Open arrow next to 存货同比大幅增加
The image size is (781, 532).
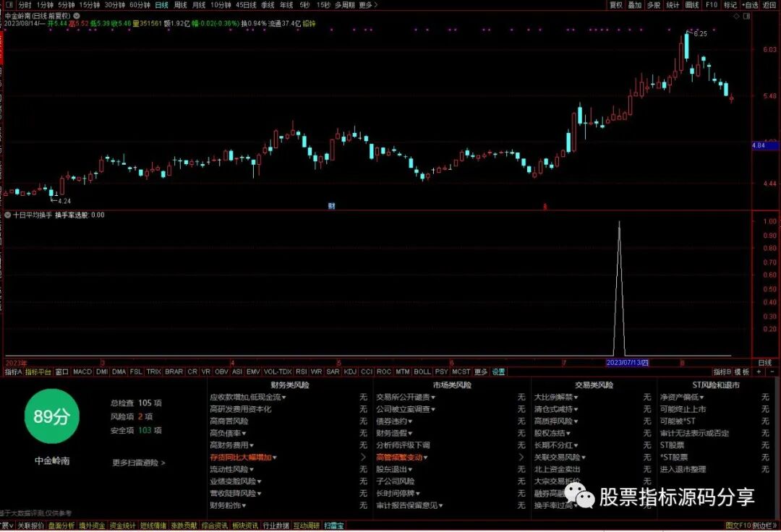[x=363, y=457]
